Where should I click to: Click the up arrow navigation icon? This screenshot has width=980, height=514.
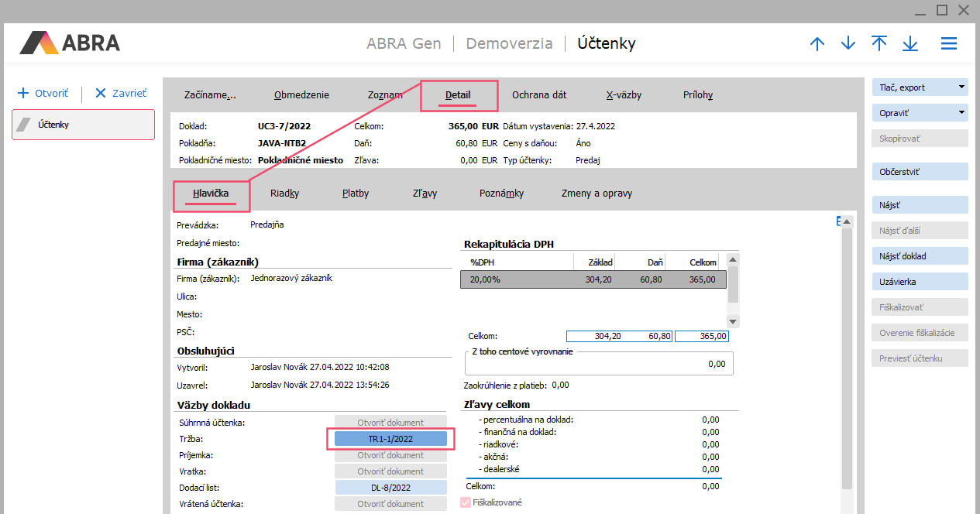point(817,43)
